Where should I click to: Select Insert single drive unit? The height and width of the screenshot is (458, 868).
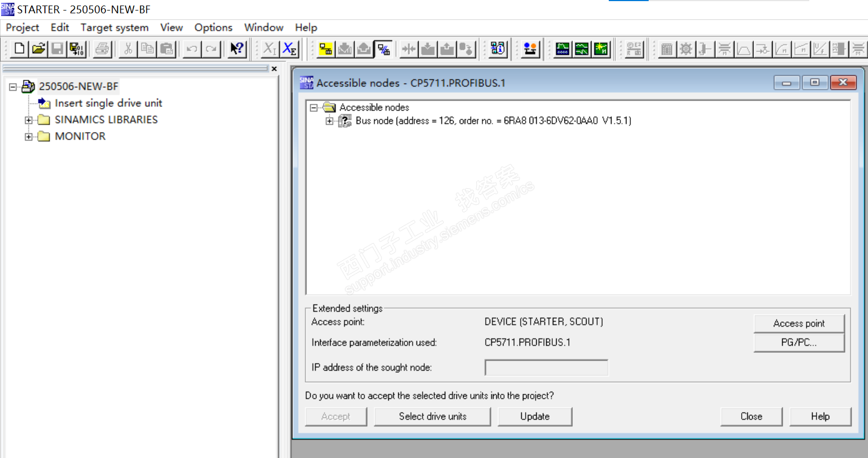109,103
